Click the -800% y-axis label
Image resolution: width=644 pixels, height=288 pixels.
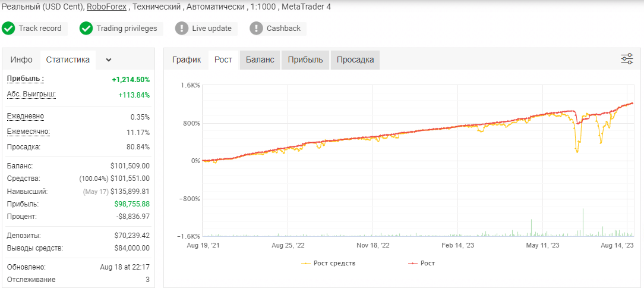point(190,199)
